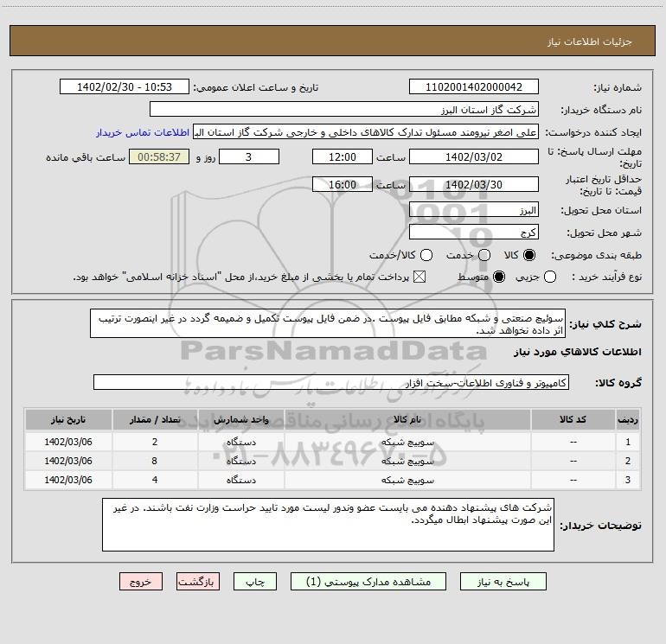Click the چاپ print button
Screen dimensions: 666x644
[x=255, y=582]
